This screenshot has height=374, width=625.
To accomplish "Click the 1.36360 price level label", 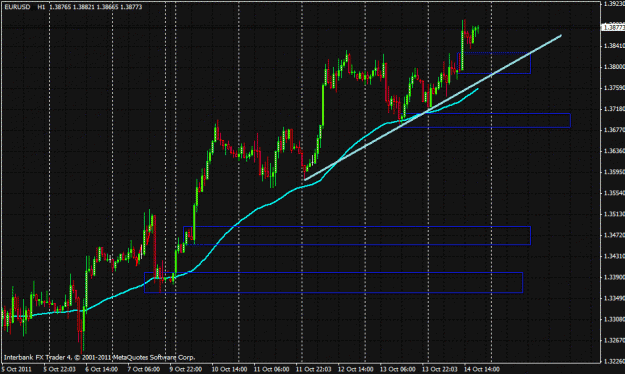I will 614,151.
